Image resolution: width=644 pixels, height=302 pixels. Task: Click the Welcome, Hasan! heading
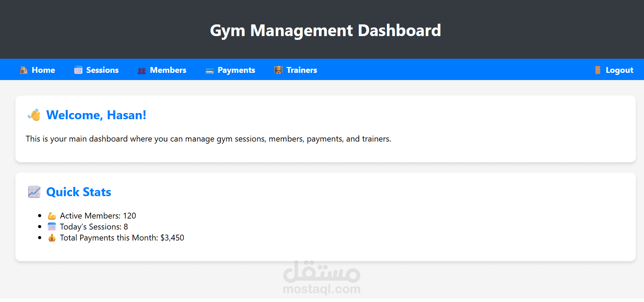pyautogui.click(x=96, y=115)
